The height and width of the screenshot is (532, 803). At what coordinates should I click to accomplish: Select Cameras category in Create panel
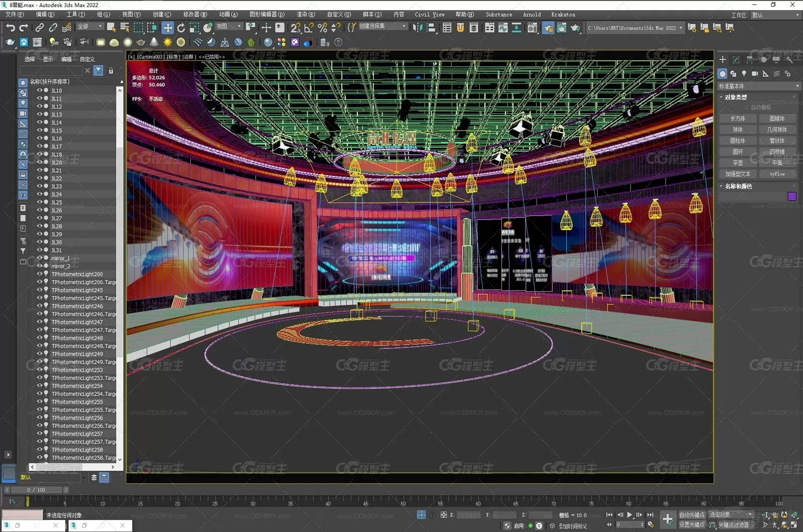coord(754,74)
